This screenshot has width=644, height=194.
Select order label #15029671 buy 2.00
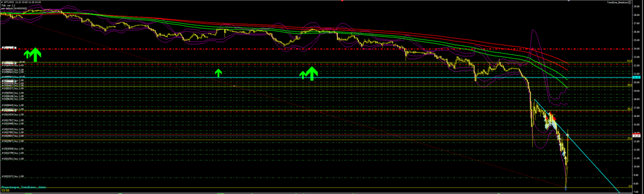coord(12,141)
